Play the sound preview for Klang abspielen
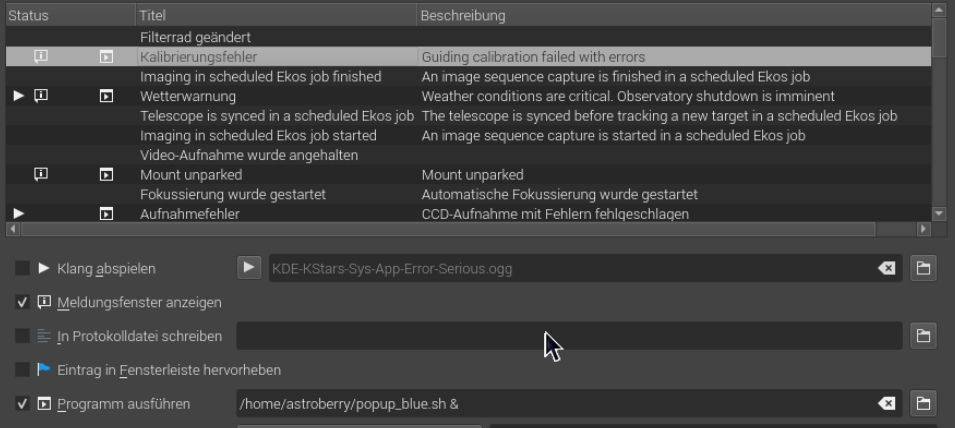 (249, 268)
